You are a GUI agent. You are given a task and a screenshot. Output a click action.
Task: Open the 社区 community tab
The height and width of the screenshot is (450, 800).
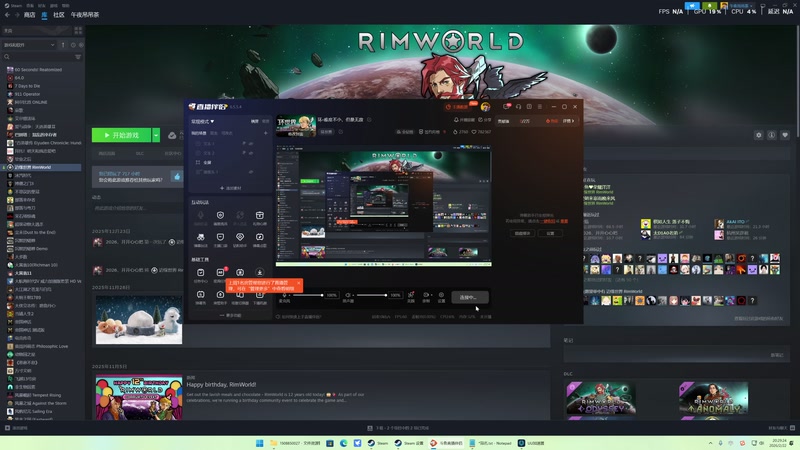tap(59, 15)
